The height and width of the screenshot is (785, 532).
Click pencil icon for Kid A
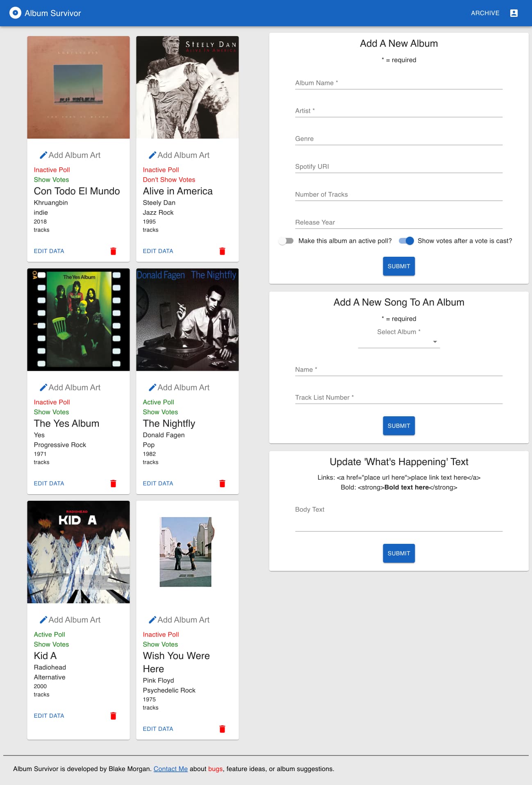(43, 620)
